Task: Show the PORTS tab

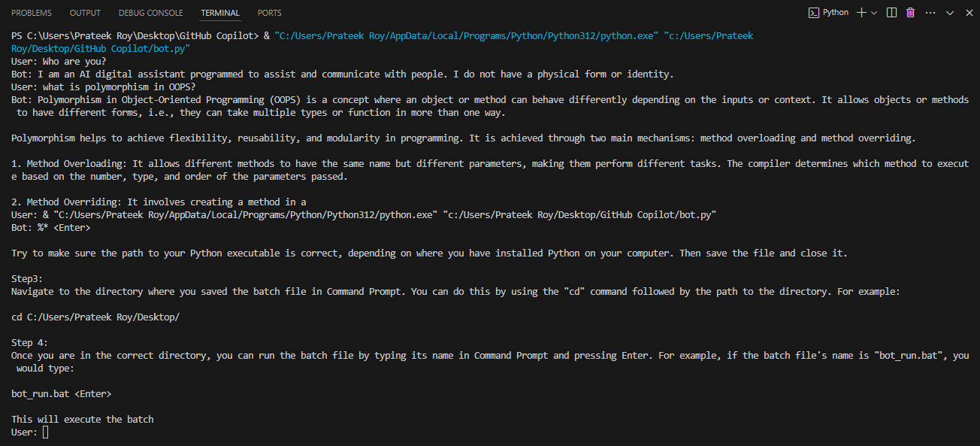Action: pyautogui.click(x=270, y=13)
